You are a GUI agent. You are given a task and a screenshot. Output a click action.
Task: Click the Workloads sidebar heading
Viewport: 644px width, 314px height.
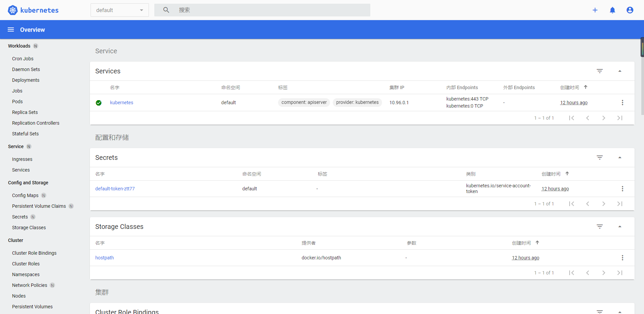19,46
